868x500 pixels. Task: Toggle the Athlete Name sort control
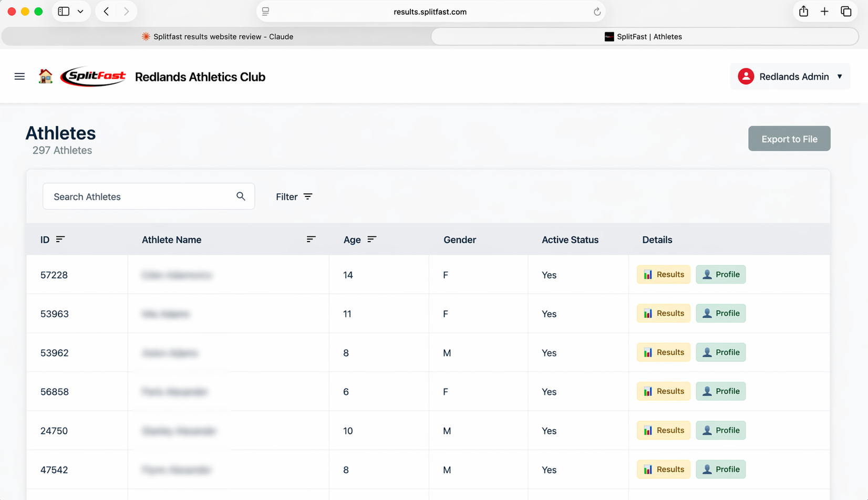click(311, 239)
